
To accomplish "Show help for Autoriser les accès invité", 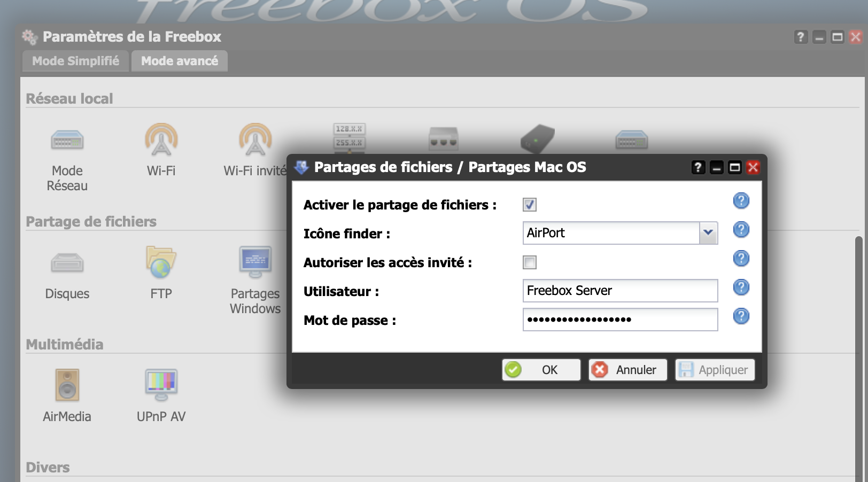I will coord(741,259).
